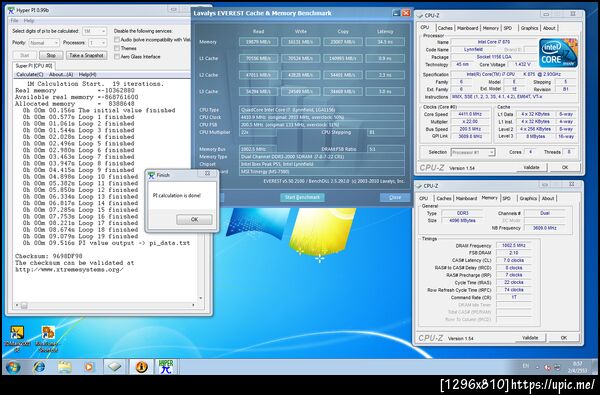This screenshot has height=395, width=600.
Task: Check the Themes checkbox in Hyper PI
Action: [x=117, y=48]
